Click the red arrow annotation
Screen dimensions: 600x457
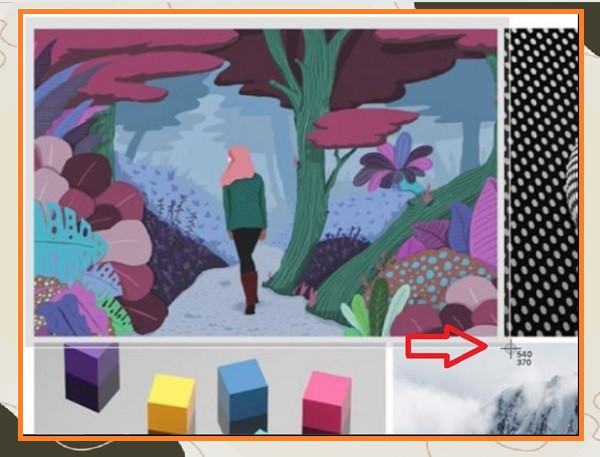point(447,347)
